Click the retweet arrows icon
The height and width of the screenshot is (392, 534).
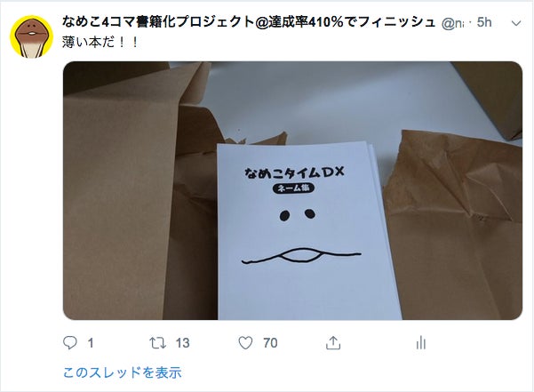click(157, 342)
